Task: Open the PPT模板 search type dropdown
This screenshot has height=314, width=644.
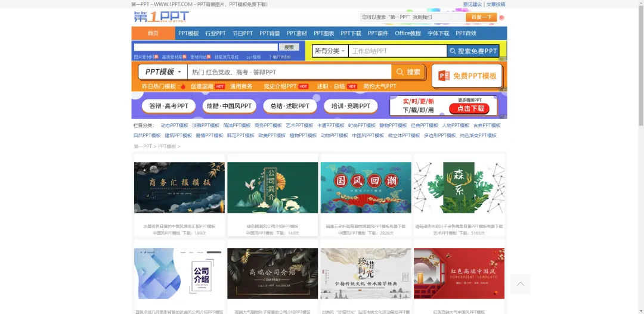Action: [x=163, y=72]
